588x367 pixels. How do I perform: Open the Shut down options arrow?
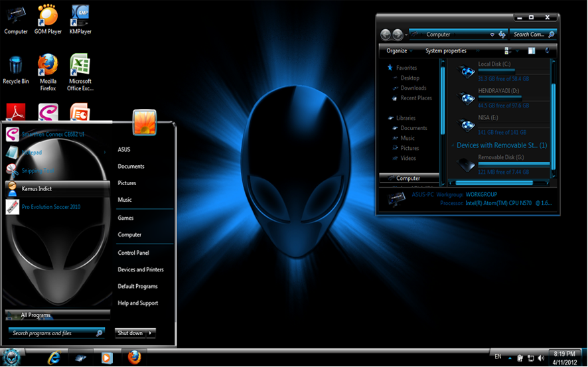click(151, 333)
